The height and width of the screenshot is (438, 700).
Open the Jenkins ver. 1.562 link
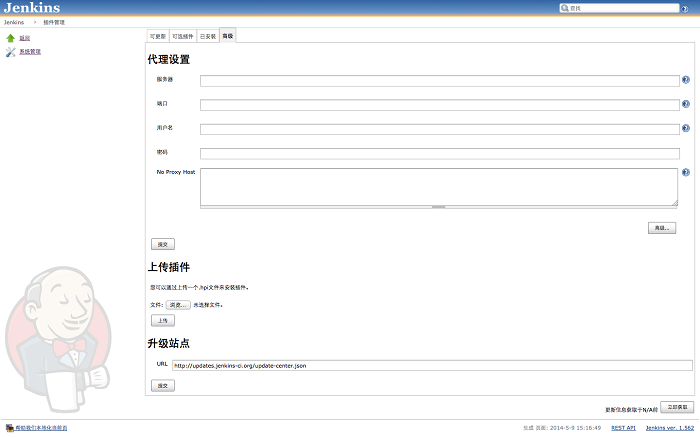click(670, 428)
